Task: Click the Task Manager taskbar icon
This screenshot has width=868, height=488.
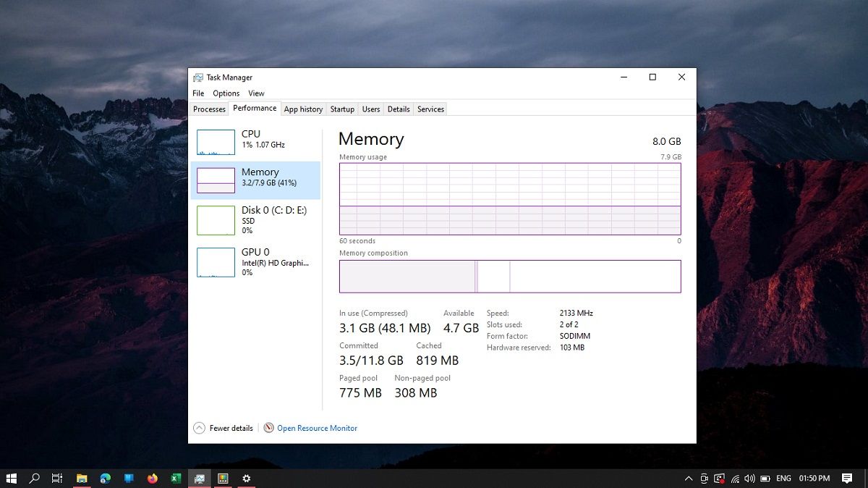Action: [199, 478]
